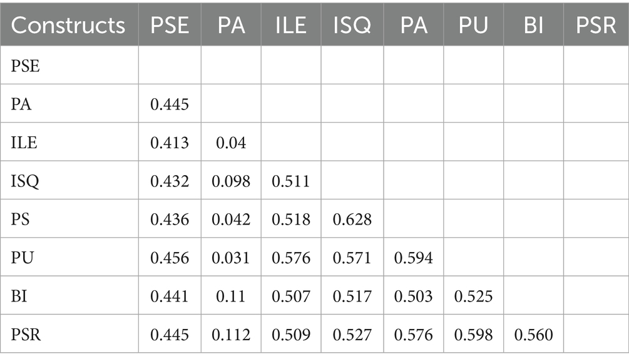The image size is (629, 364).
Task: Select the 0.525 cell in BI row
Action: (x=473, y=296)
